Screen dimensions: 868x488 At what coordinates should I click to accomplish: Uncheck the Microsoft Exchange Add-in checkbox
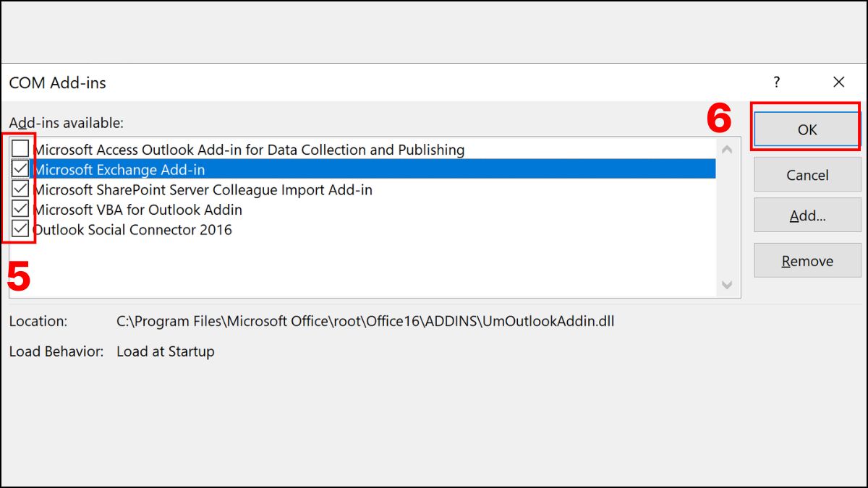point(20,170)
